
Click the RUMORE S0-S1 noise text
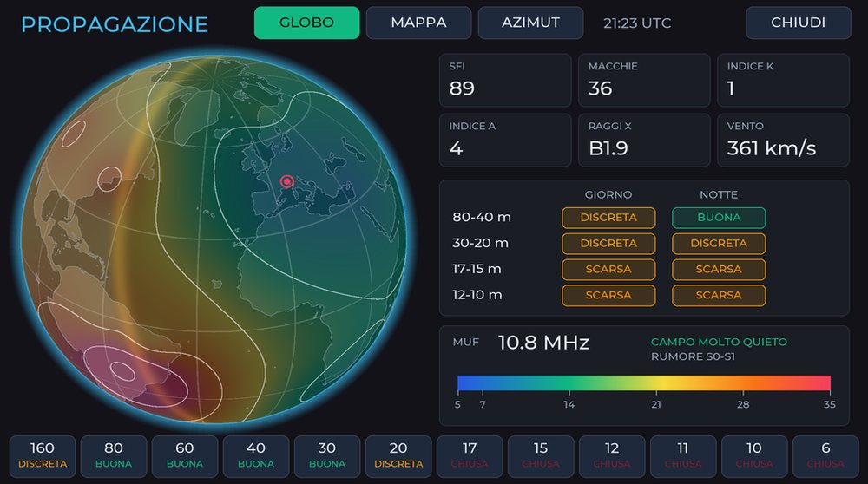pyautogui.click(x=693, y=356)
